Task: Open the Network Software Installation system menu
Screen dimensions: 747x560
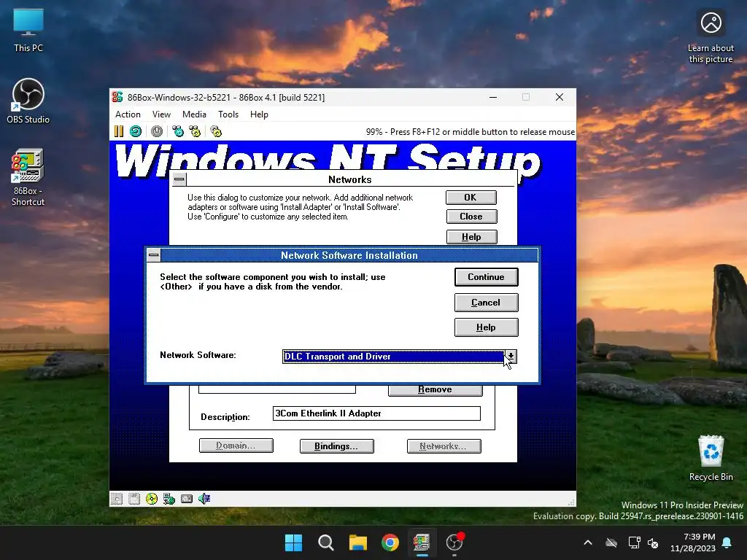Action: (153, 255)
